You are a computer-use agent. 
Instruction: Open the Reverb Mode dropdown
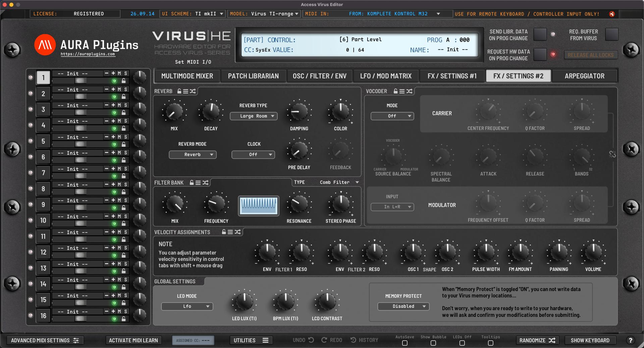(193, 155)
